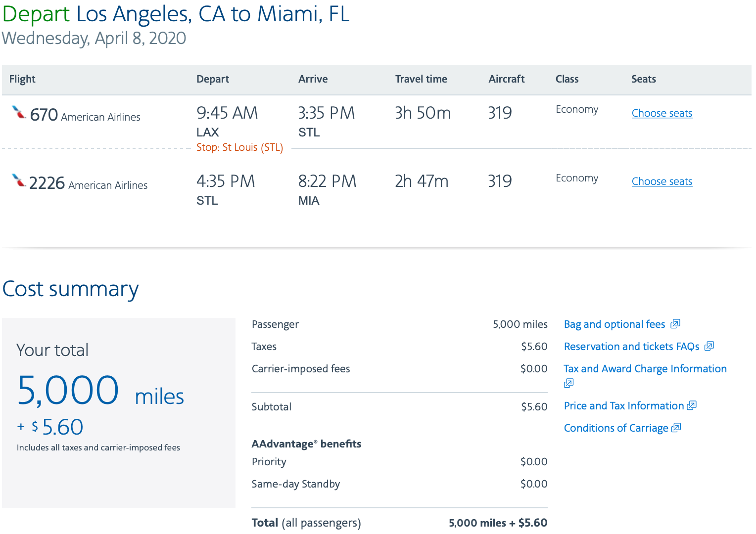Click the AAdvantage benefits heading

(306, 444)
